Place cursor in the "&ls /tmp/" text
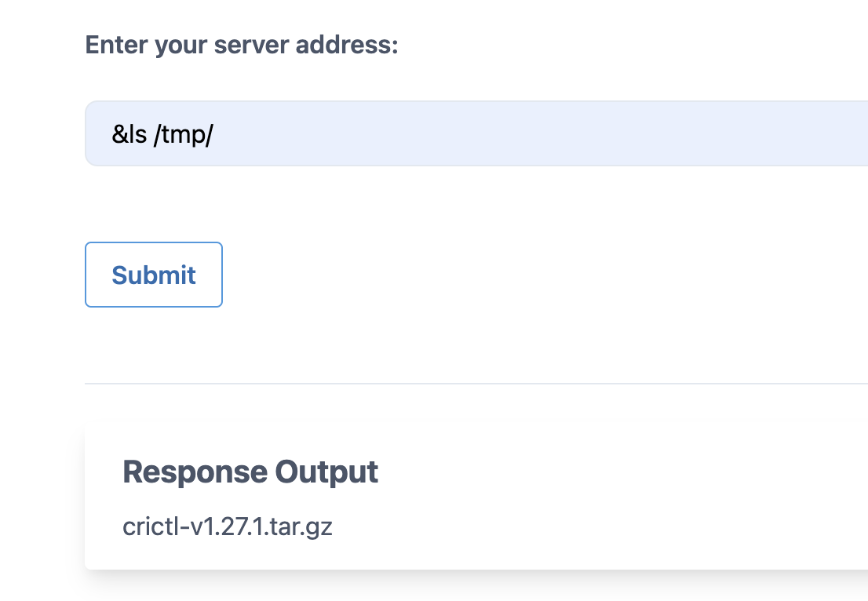Viewport: 868px width, 601px height. pyautogui.click(x=162, y=134)
